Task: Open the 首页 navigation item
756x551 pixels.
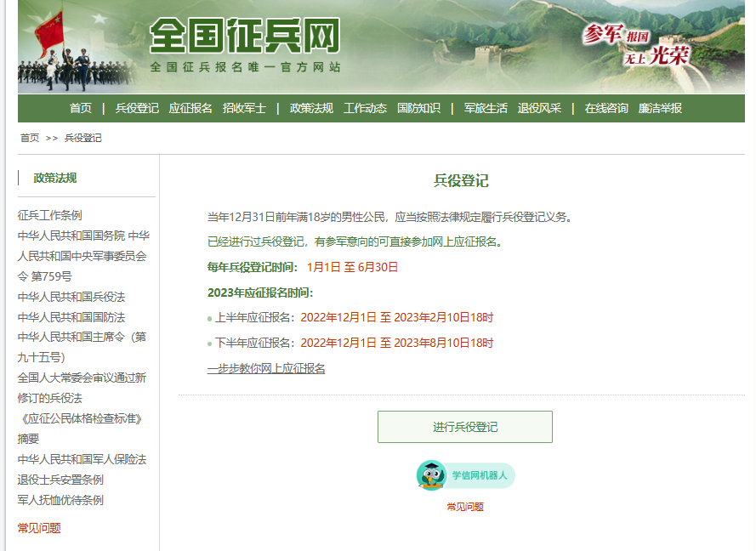Action: (x=81, y=108)
